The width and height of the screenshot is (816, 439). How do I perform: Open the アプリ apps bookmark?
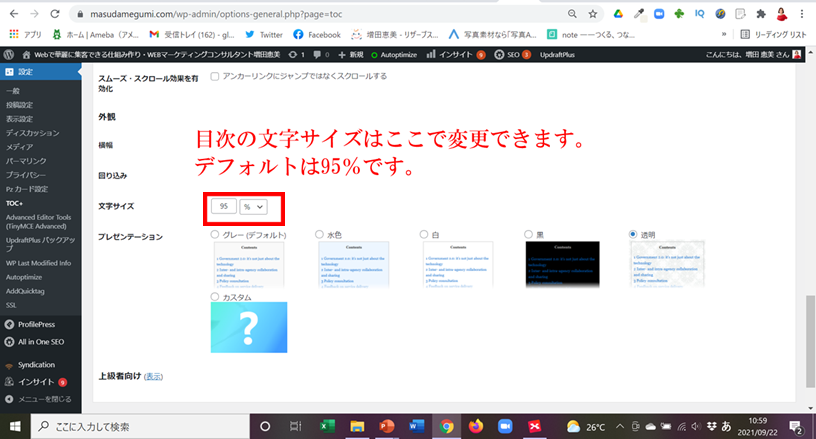point(25,34)
